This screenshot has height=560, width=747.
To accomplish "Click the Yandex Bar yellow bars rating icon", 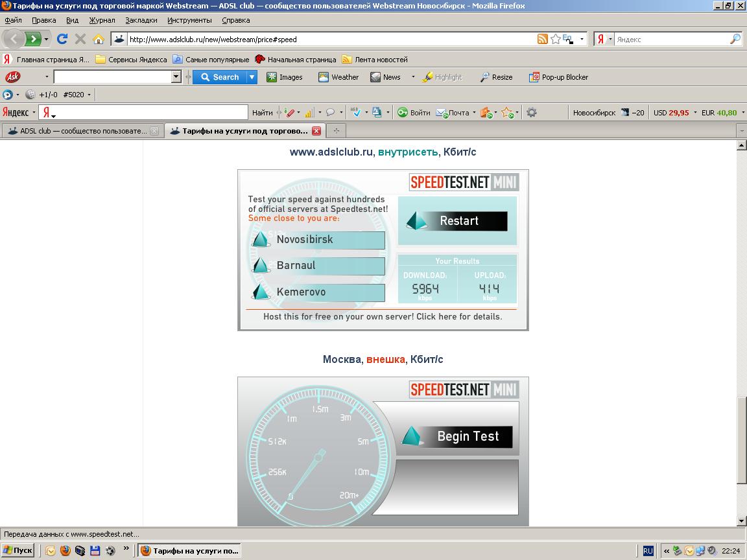I will click(310, 113).
